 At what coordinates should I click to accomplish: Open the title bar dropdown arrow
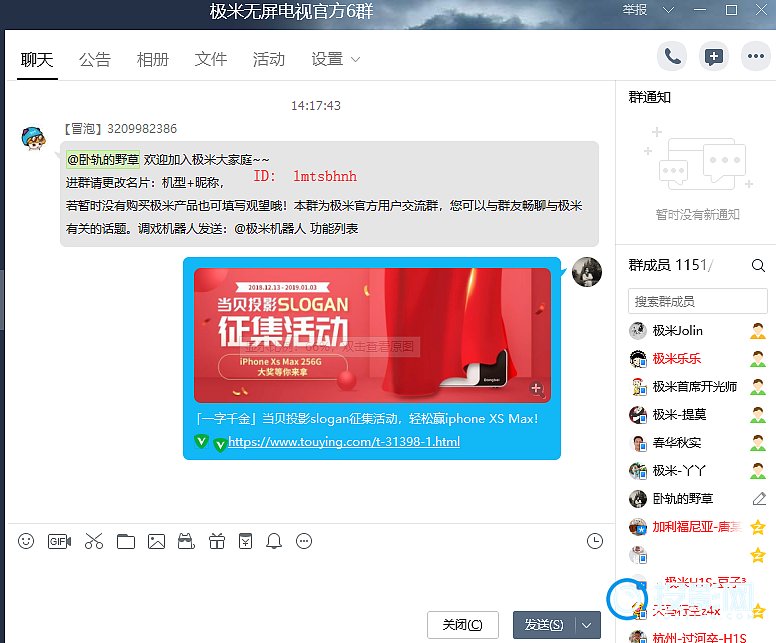[668, 10]
